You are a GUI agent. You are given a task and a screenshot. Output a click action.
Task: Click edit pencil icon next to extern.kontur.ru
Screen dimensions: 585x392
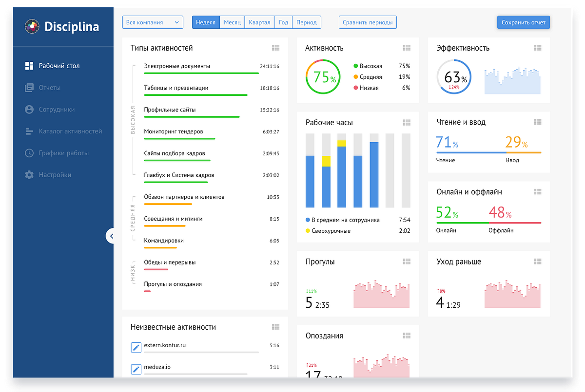(136, 347)
